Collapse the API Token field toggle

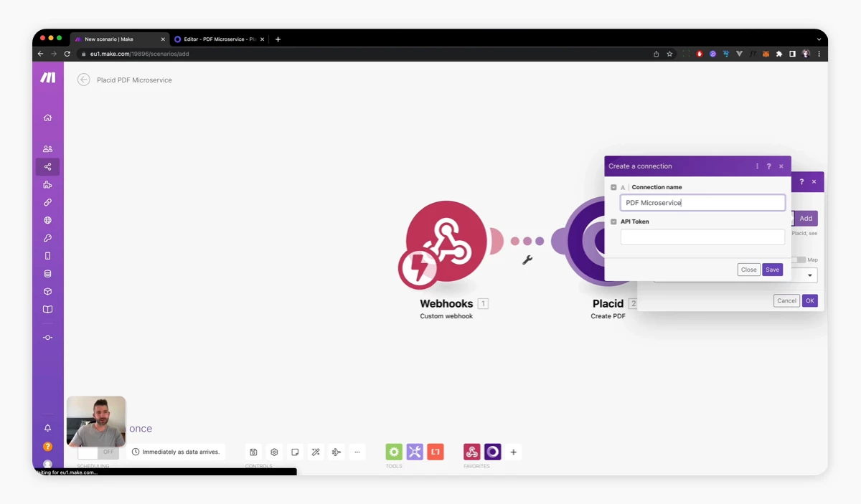(613, 222)
